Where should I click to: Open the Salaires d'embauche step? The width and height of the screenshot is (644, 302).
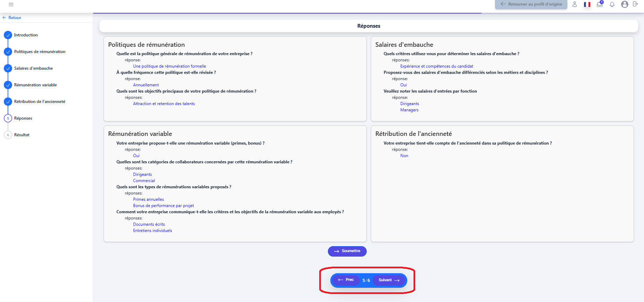click(x=33, y=68)
